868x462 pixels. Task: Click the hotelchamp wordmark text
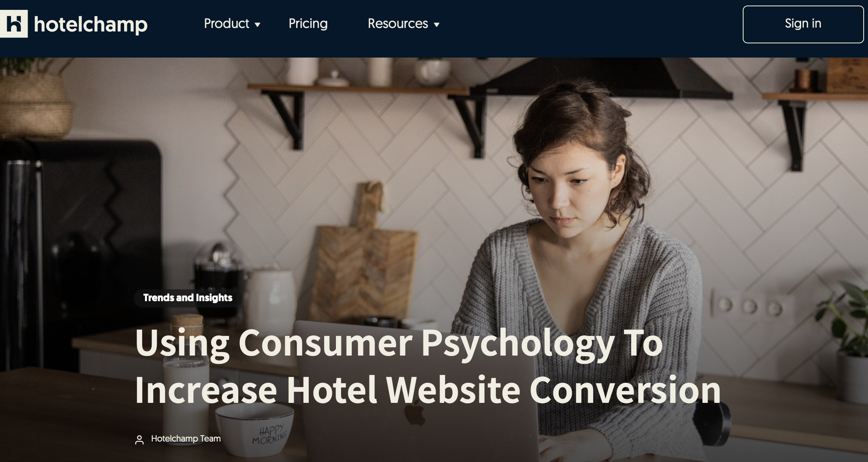[91, 24]
